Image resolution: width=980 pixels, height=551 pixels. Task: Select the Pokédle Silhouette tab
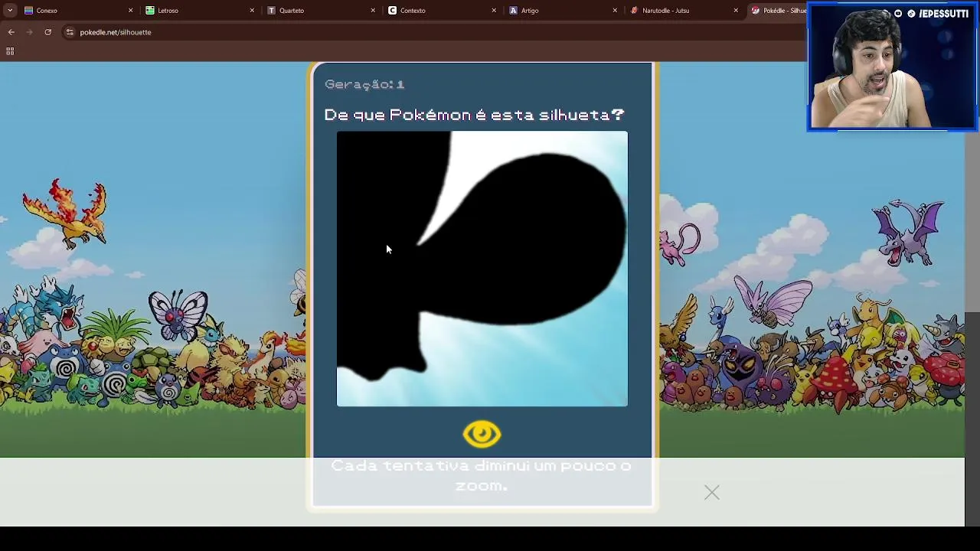[777, 10]
